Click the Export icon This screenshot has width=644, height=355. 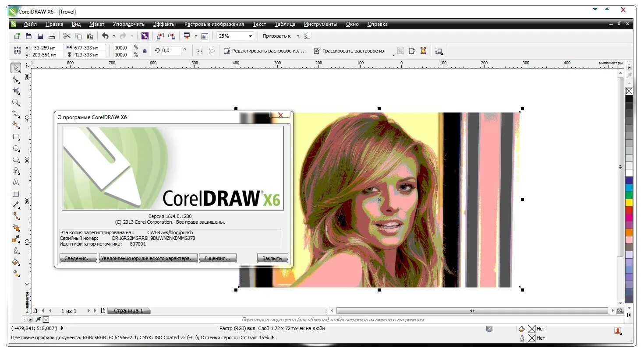click(172, 36)
